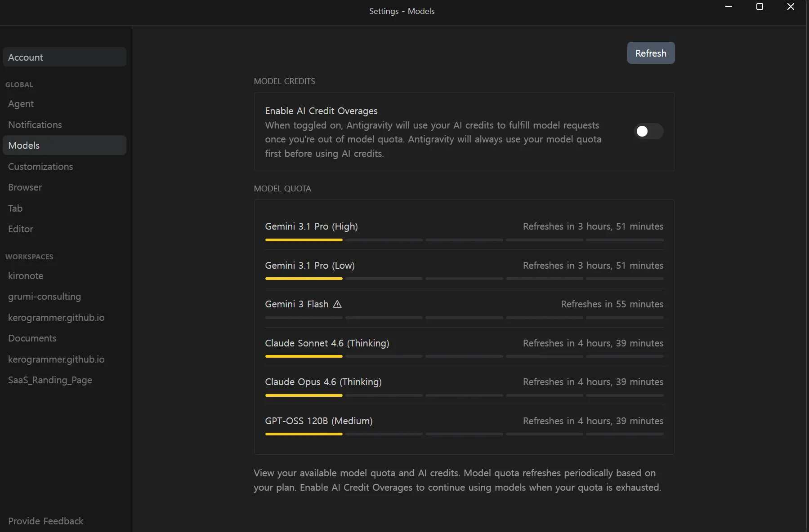809x532 pixels.
Task: Click Gemini 3.1 Pro (High) quota bar
Action: [x=464, y=240]
